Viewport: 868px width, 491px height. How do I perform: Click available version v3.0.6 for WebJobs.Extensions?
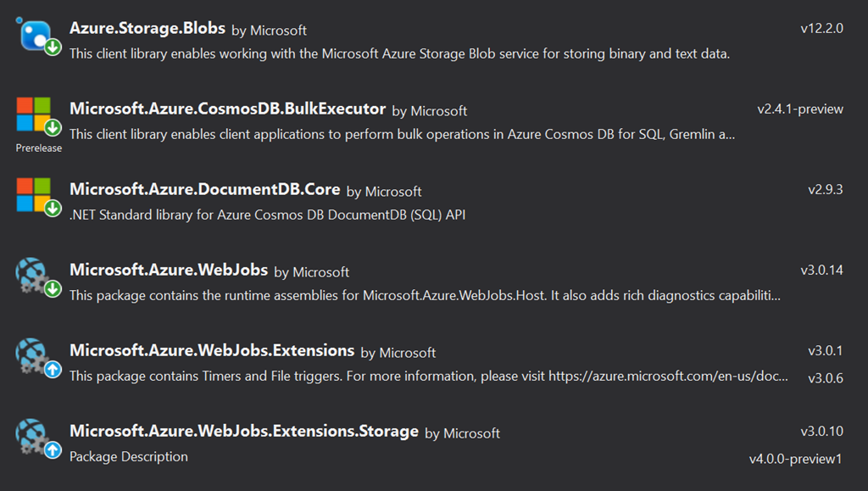pos(825,378)
